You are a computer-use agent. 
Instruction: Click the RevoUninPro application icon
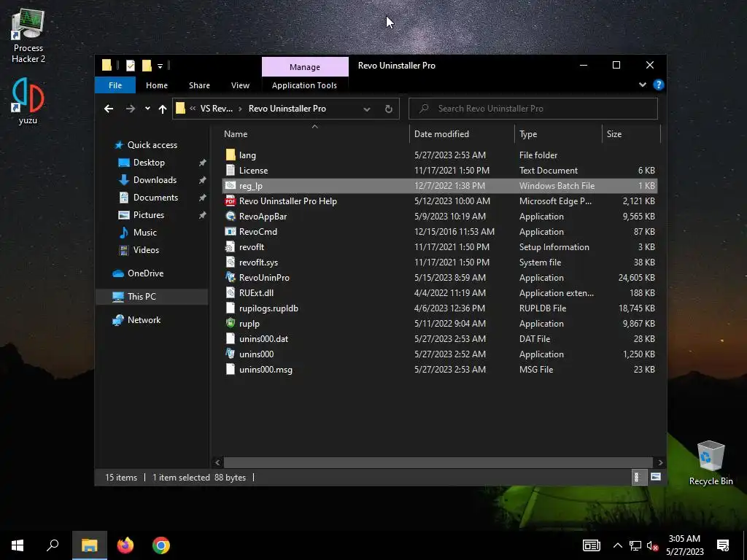click(x=231, y=277)
